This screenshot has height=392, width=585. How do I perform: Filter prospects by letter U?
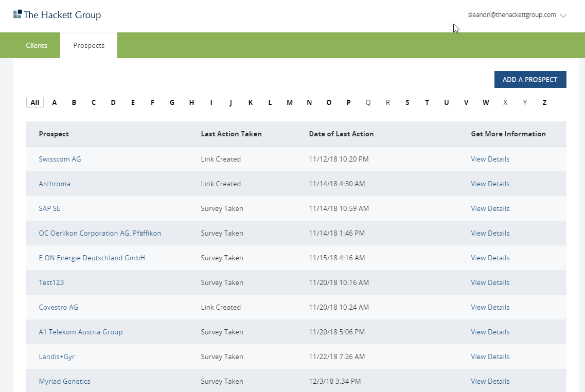click(x=446, y=102)
